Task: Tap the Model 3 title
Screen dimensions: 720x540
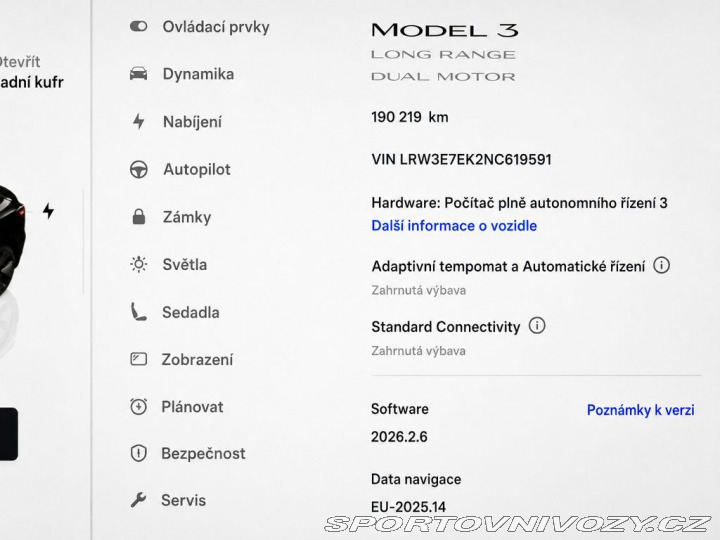Action: [444, 30]
